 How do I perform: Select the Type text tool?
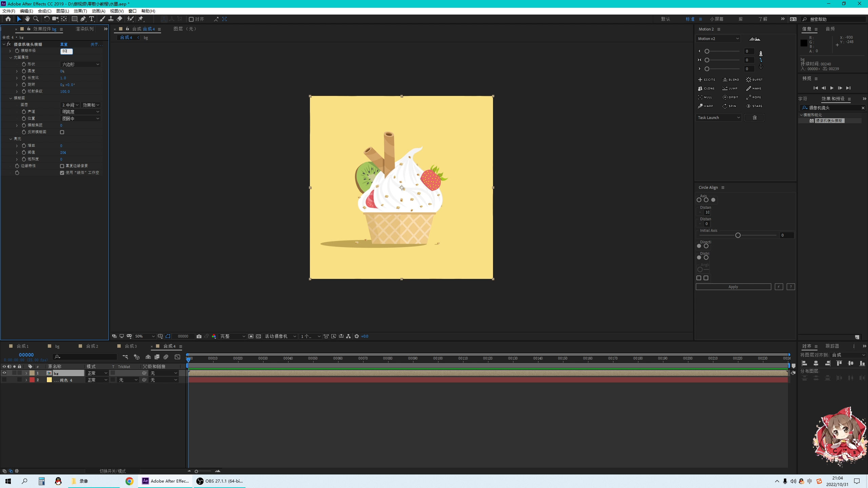coord(92,19)
